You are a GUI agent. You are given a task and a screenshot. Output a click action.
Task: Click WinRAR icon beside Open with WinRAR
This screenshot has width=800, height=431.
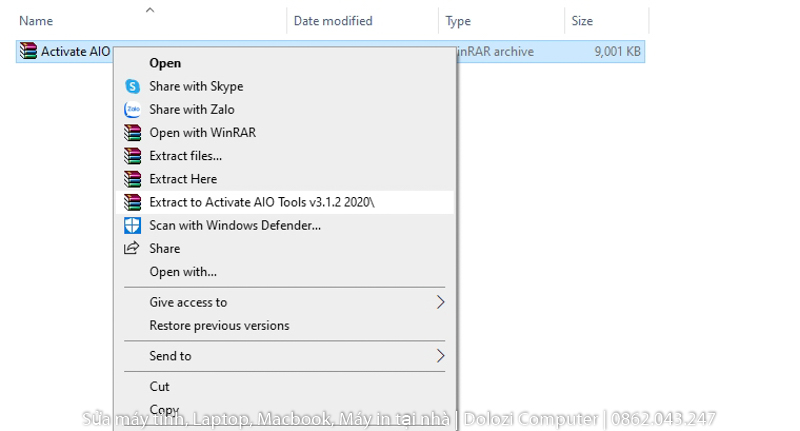tap(132, 133)
